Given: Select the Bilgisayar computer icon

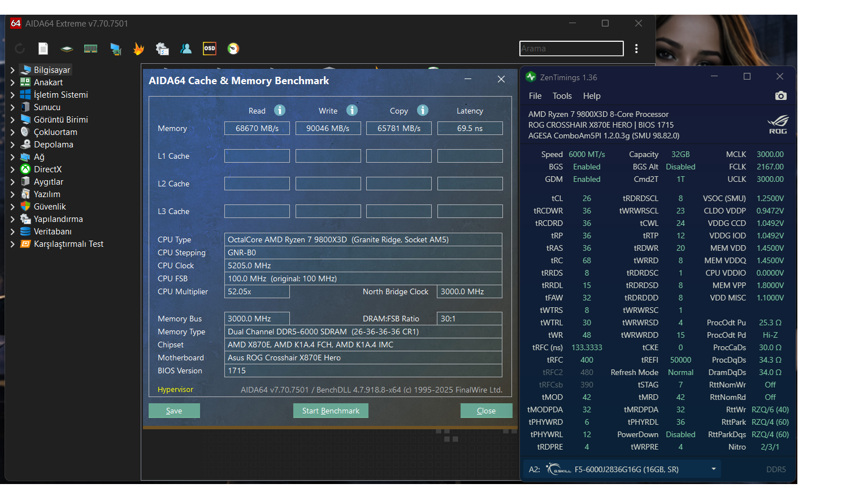Looking at the screenshot, I should [x=25, y=69].
